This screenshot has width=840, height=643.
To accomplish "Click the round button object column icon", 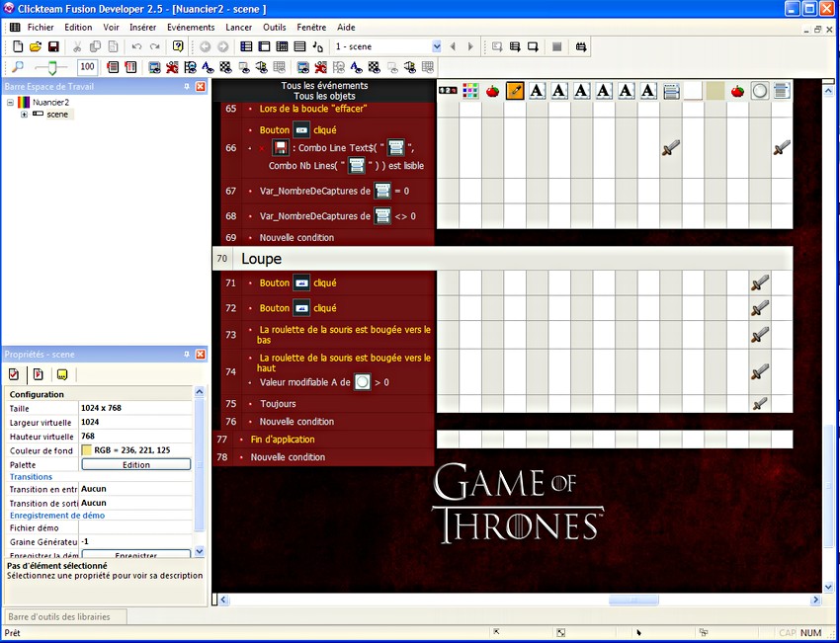I will [760, 91].
